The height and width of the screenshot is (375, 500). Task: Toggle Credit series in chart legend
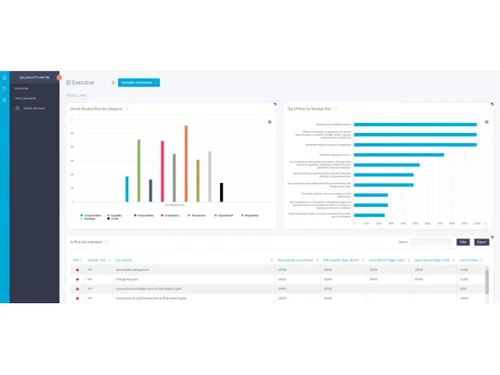click(x=113, y=219)
